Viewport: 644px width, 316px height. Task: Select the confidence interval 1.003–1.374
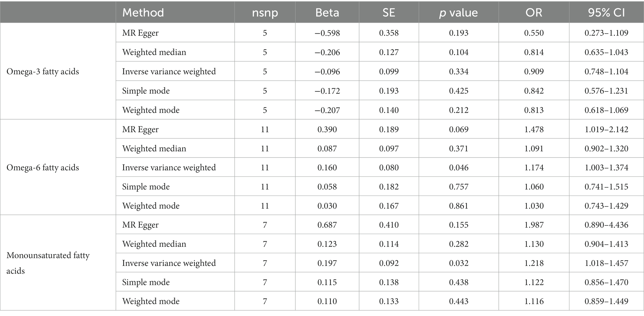click(606, 167)
